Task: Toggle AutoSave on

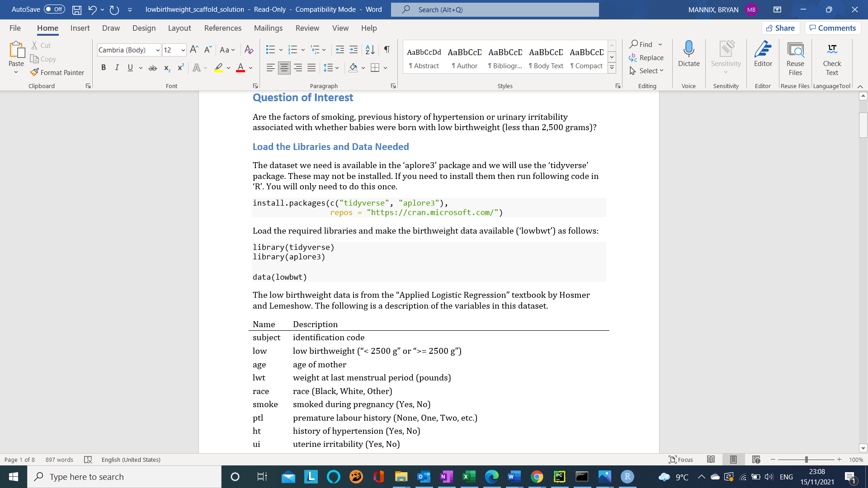Action: click(54, 9)
